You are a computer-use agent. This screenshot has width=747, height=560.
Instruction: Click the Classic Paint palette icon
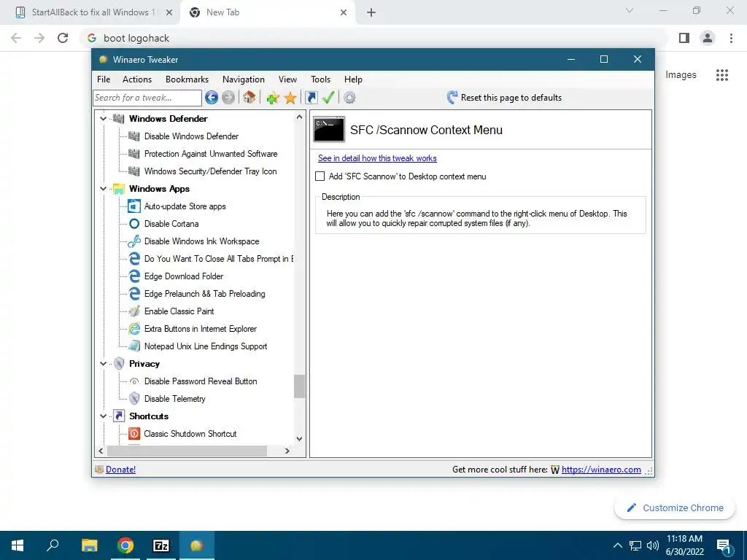pyautogui.click(x=134, y=311)
